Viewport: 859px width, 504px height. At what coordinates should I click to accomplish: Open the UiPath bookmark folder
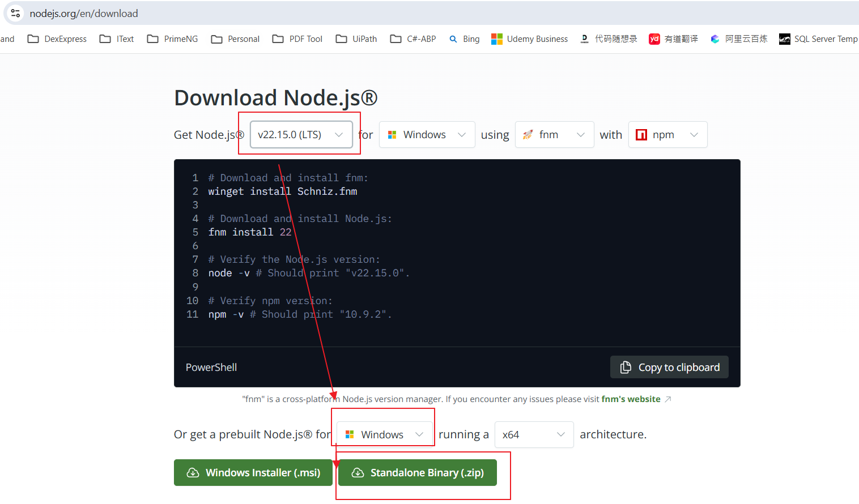(356, 39)
